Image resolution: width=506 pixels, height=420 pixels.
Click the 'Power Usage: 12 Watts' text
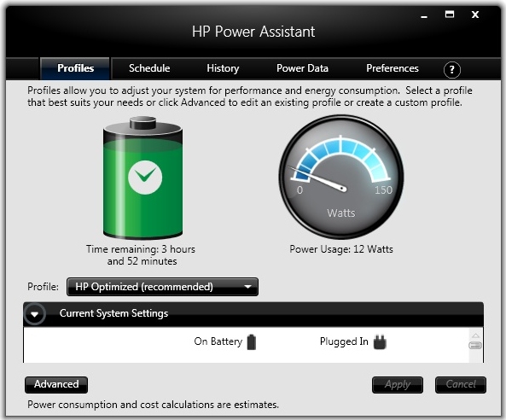[x=341, y=249]
